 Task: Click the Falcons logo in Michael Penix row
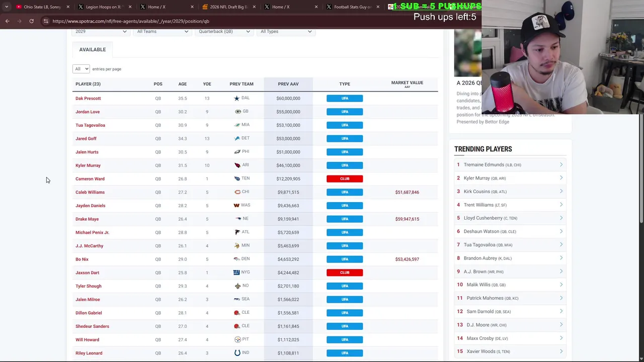coord(237,232)
